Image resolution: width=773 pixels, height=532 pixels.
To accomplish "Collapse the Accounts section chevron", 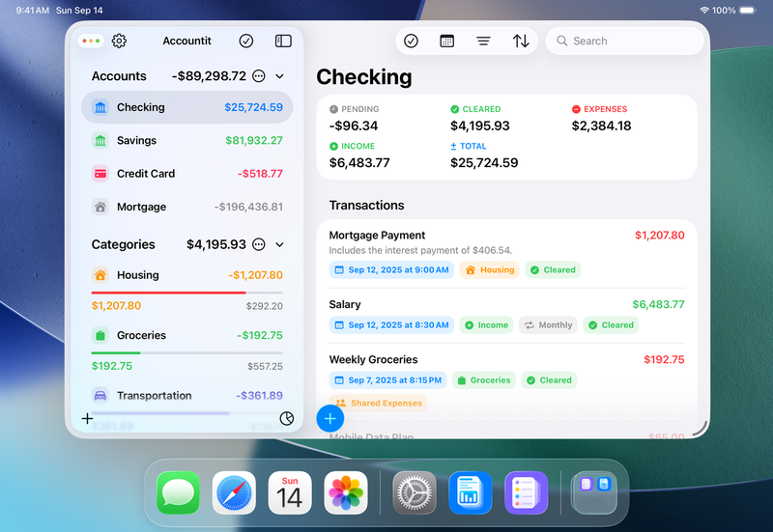I will pyautogui.click(x=280, y=76).
